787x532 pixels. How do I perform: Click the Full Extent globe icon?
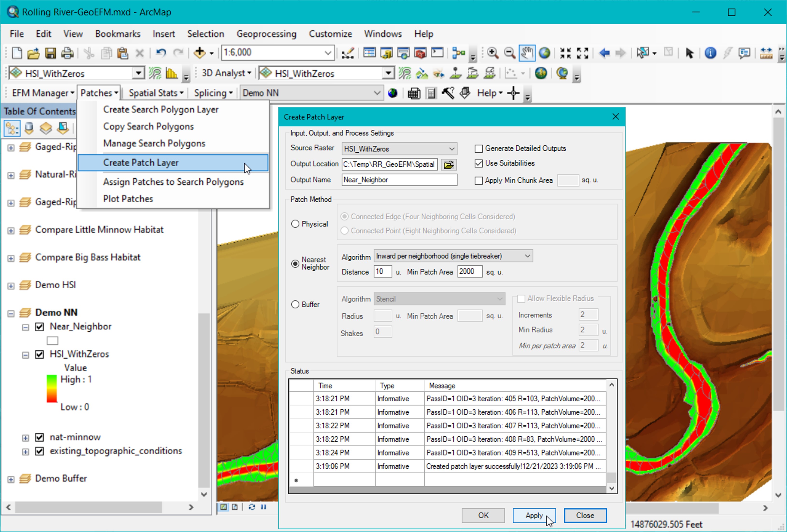pyautogui.click(x=545, y=53)
